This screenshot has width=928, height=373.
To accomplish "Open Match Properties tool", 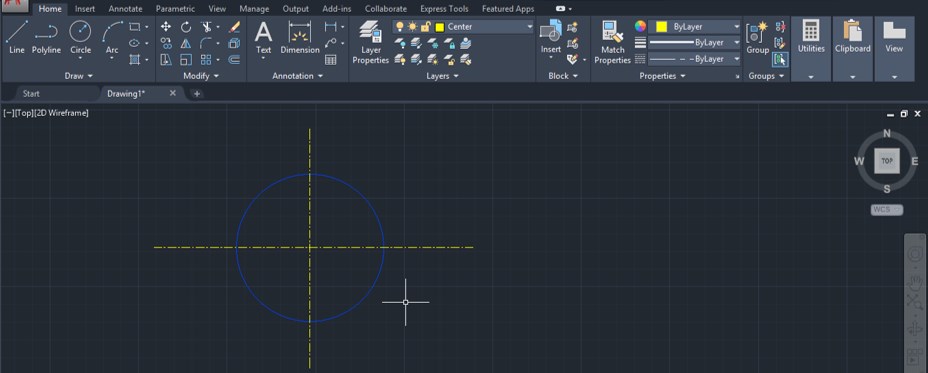I will click(x=613, y=42).
